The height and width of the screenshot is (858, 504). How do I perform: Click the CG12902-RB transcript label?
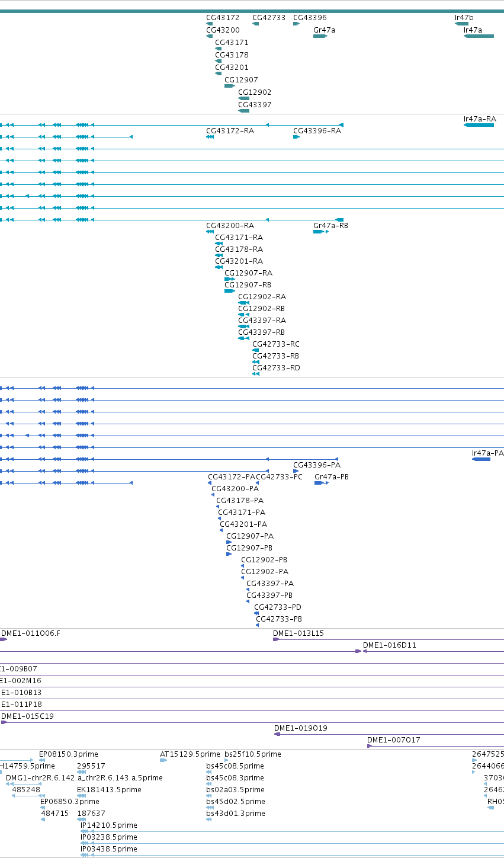pos(261,309)
